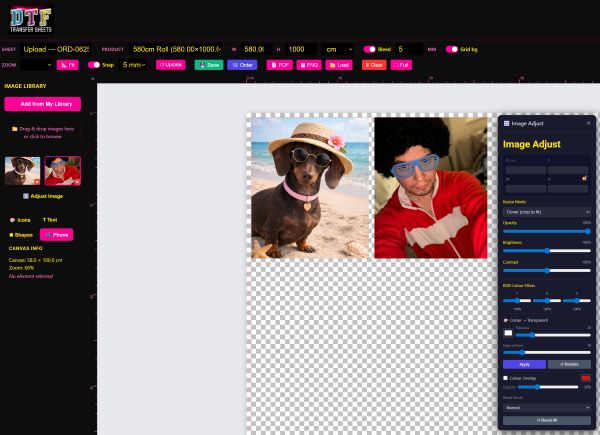Screen dimensions: 600x435
Task: Open the cm units dropdown
Action: click(x=338, y=48)
